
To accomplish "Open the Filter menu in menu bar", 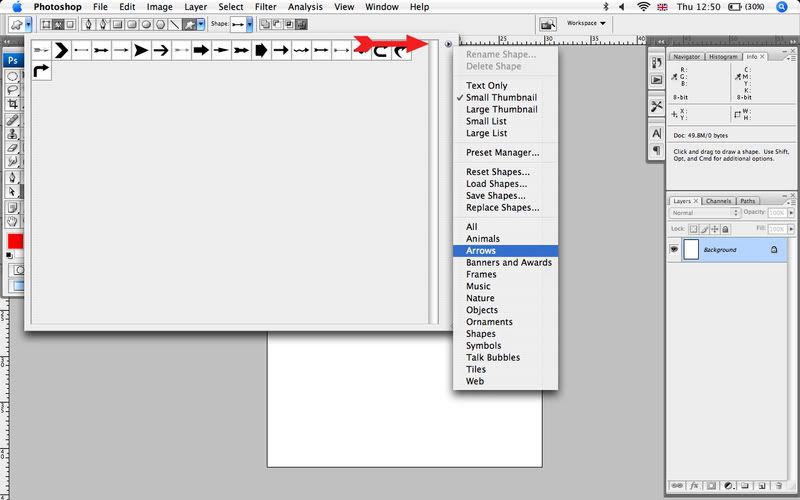I will 265,7.
